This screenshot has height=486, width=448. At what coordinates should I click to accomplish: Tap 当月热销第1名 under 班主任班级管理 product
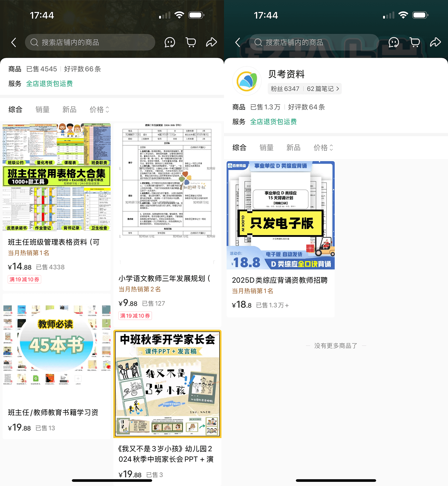point(29,253)
